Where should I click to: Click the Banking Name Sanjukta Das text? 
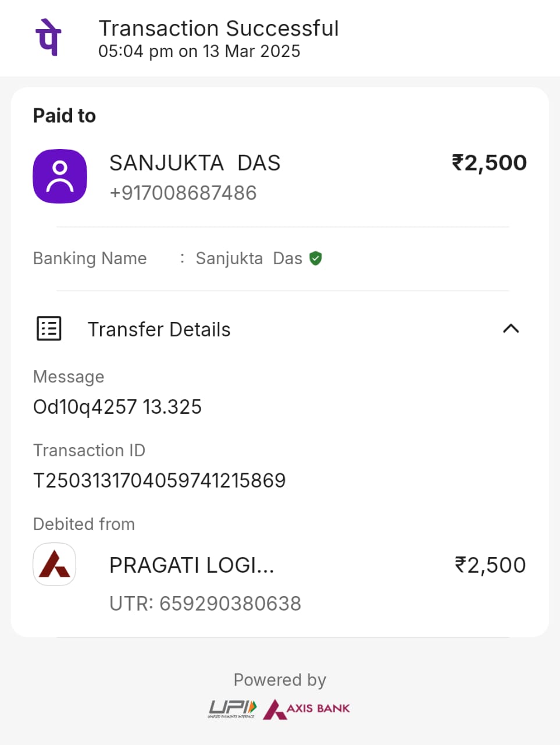click(x=249, y=258)
